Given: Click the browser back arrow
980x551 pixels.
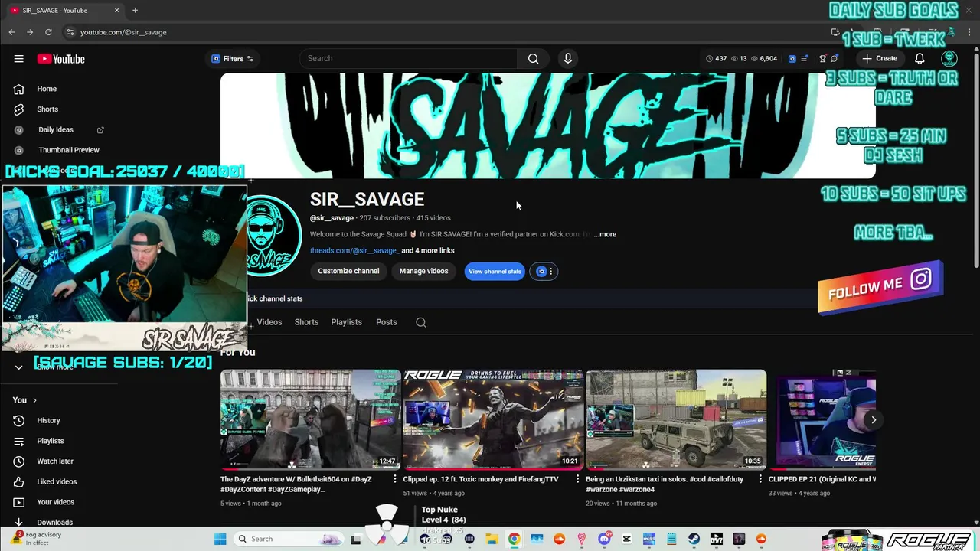Looking at the screenshot, I should tap(11, 32).
